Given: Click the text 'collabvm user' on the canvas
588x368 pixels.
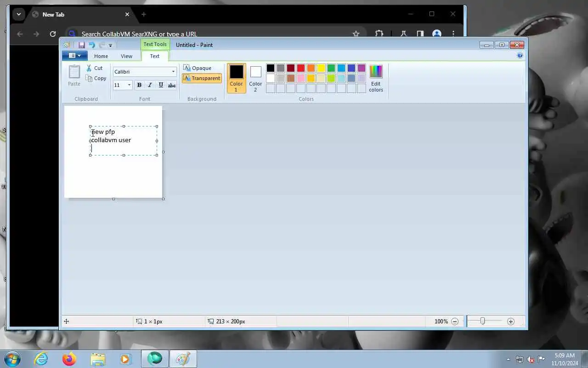Looking at the screenshot, I should [111, 140].
